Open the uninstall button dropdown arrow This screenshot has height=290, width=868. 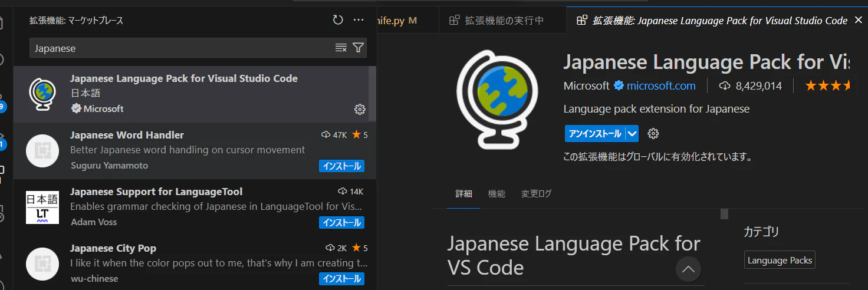pyautogui.click(x=633, y=134)
